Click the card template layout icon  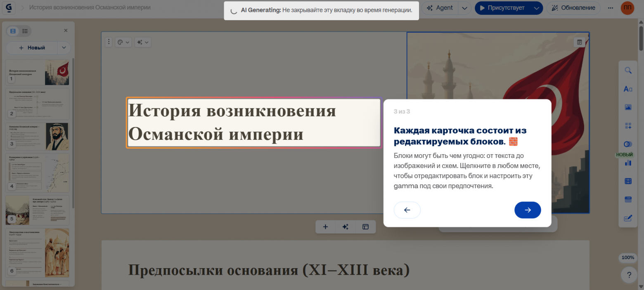pyautogui.click(x=365, y=227)
